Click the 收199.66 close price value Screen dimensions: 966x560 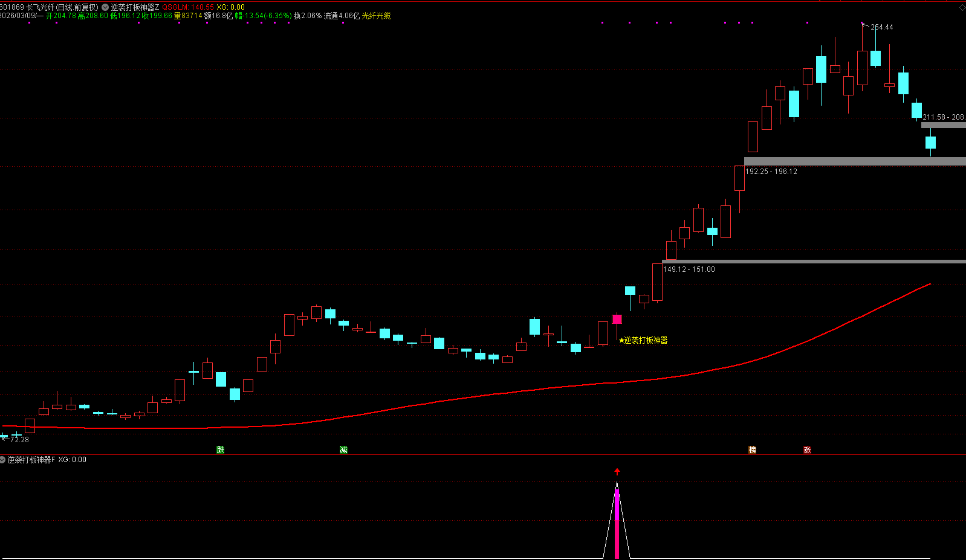point(157,16)
